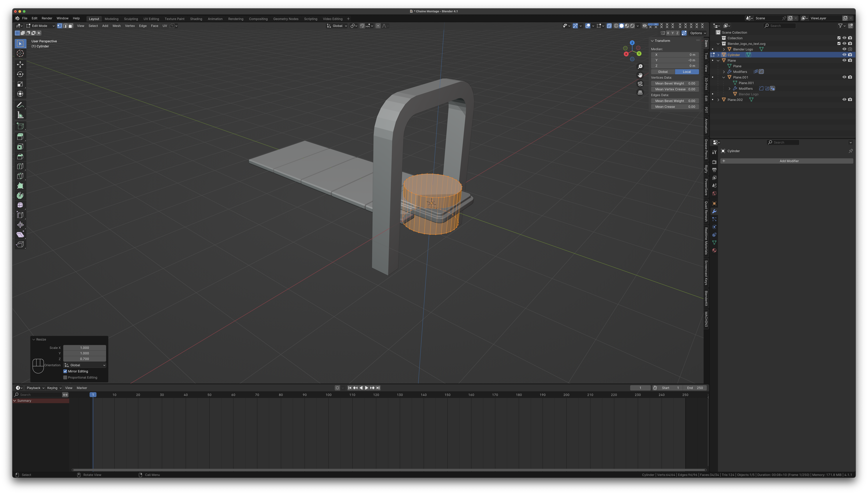Open the timeline Playback menu
Screen dimensions: 868x494
35,388
